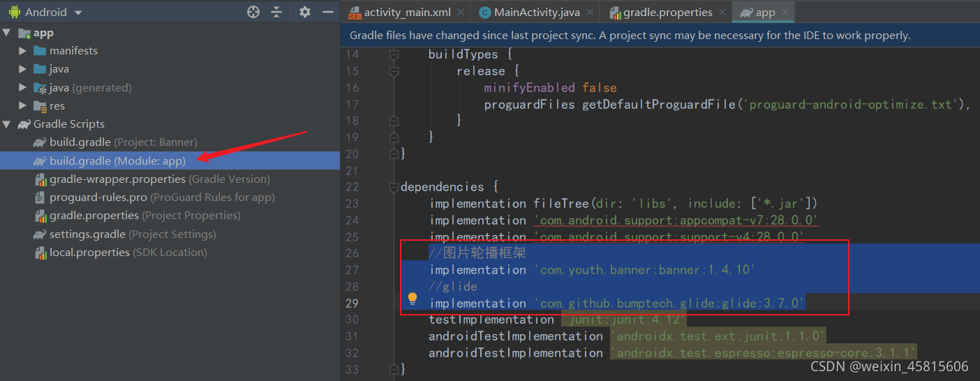The width and height of the screenshot is (980, 381).
Task: Click the Gradle sync notification banner
Action: [660, 35]
